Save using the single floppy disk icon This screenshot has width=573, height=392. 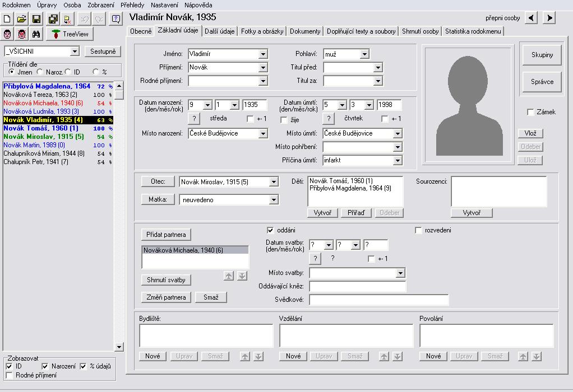36,19
